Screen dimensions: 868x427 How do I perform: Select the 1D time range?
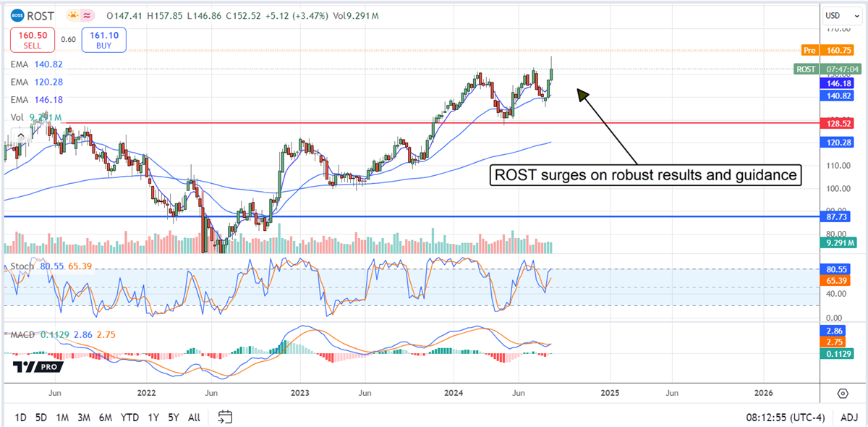click(20, 418)
